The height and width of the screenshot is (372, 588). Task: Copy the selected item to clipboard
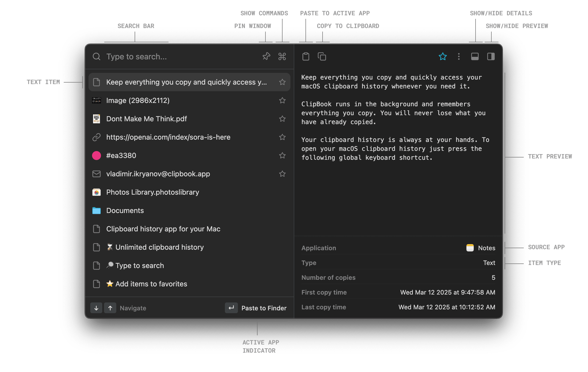click(322, 56)
